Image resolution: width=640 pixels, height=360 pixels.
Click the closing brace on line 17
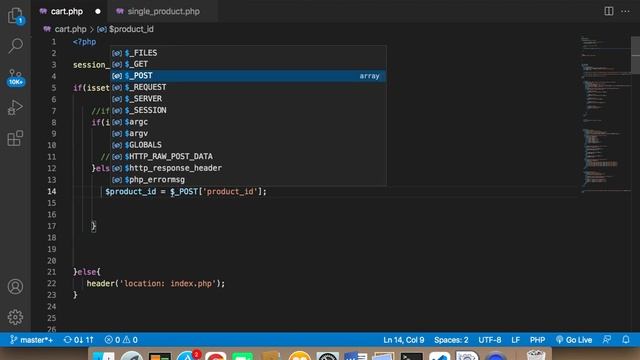[93, 226]
